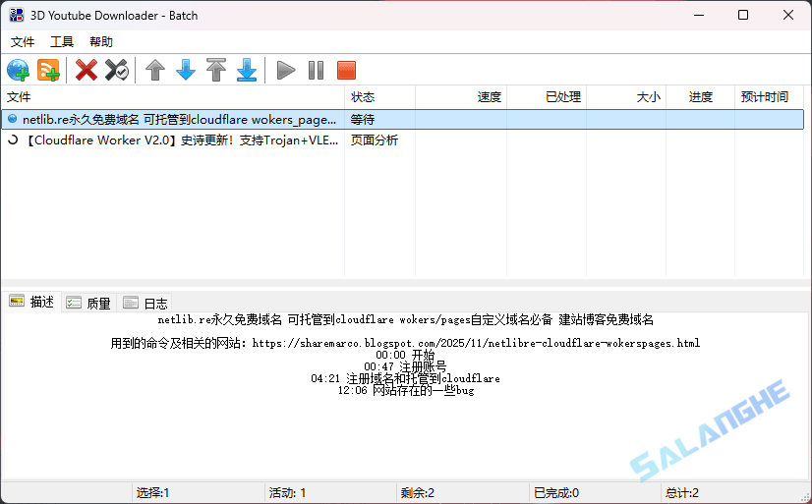Image resolution: width=812 pixels, height=504 pixels.
Task: Click the 页面分析 status cell
Action: coord(375,140)
